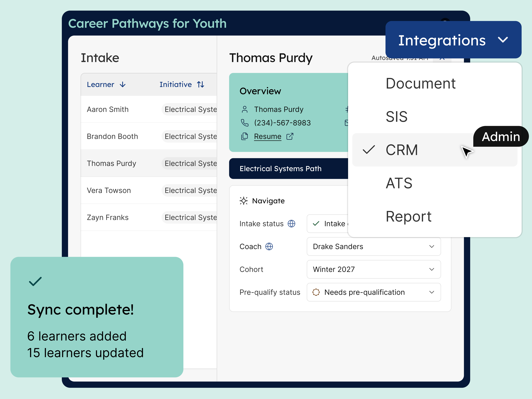
Task: Click the person icon beside Thomas Purdy's name
Action: click(245, 109)
